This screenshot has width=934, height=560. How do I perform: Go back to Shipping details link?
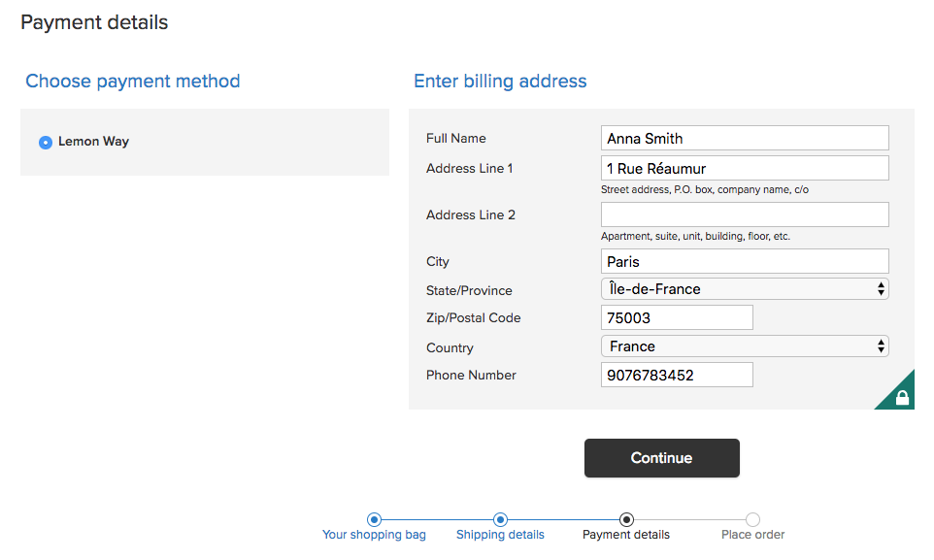(500, 535)
